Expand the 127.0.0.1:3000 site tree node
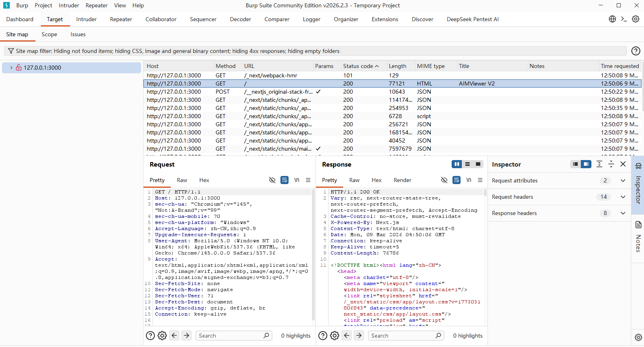The height and width of the screenshot is (347, 644). [11, 68]
